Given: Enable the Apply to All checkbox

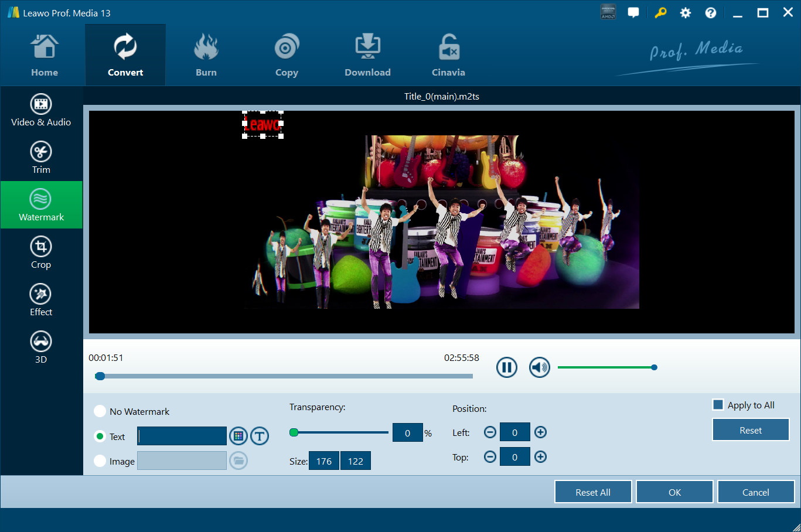Looking at the screenshot, I should [718, 405].
